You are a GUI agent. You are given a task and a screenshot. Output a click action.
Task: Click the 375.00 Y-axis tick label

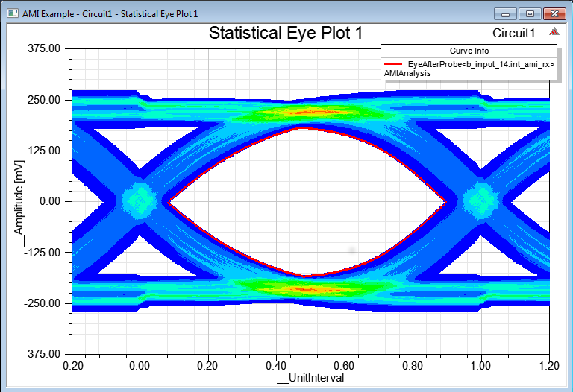point(44,48)
